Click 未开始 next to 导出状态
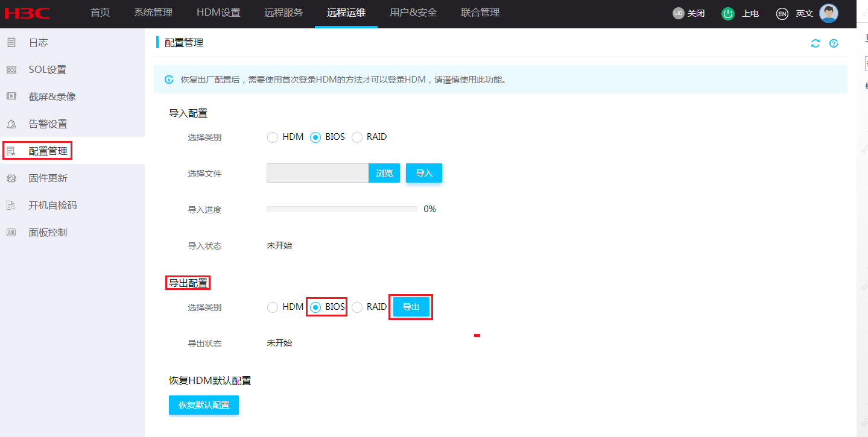This screenshot has height=437, width=868. click(x=279, y=343)
